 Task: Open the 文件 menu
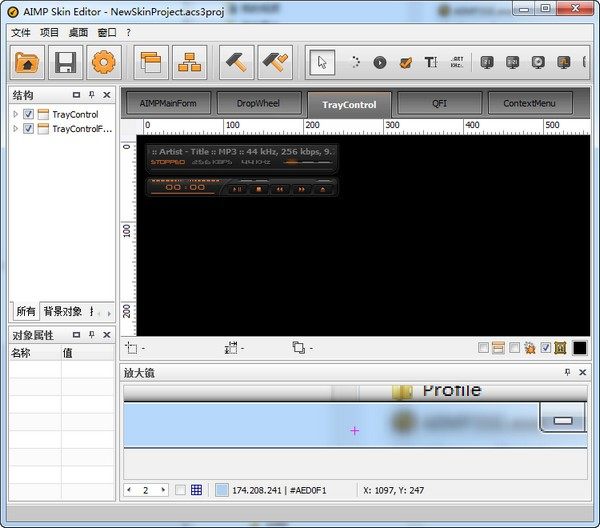click(x=21, y=32)
